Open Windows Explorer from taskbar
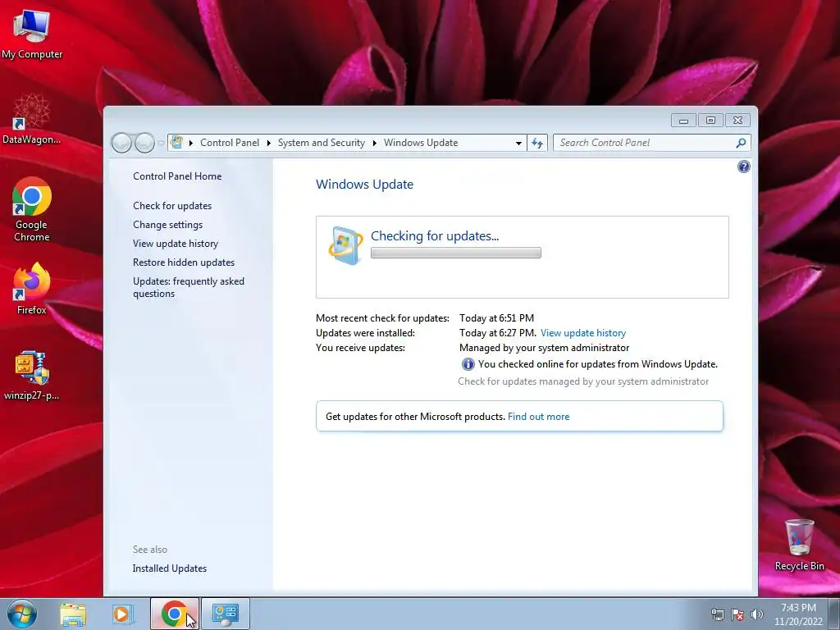840x630 pixels. (x=73, y=614)
